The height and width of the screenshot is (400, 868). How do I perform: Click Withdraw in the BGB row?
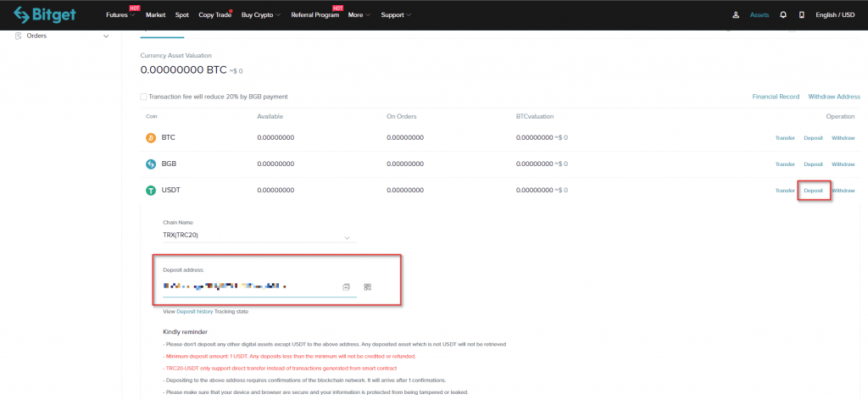click(x=843, y=164)
